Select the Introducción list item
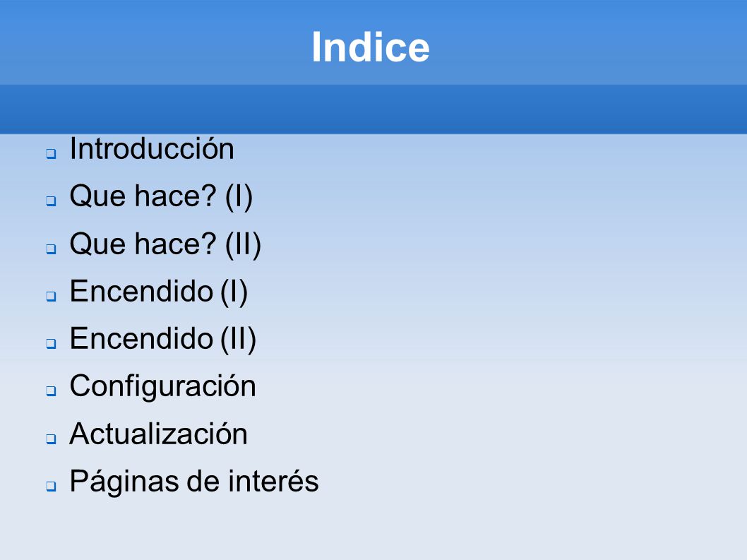The height and width of the screenshot is (560, 747). pos(152,149)
